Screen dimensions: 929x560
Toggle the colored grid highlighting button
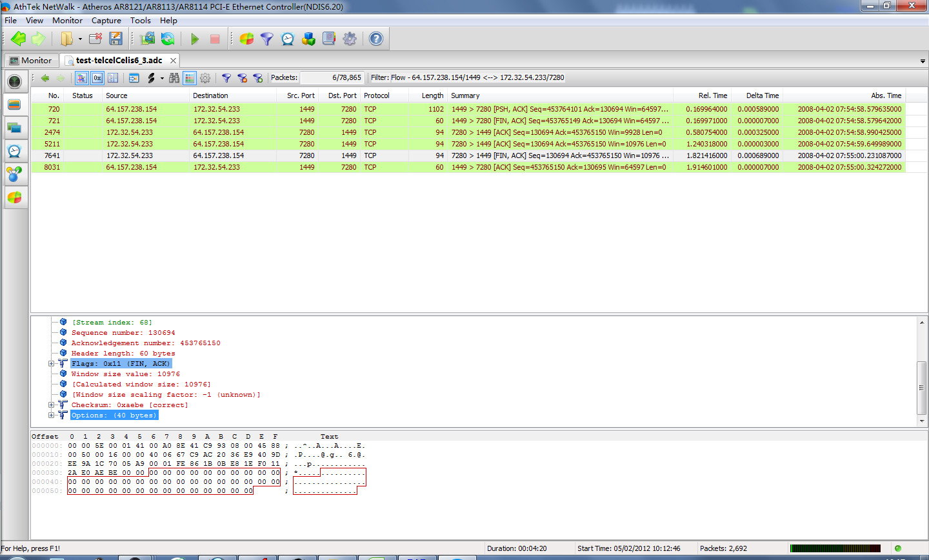(x=190, y=78)
